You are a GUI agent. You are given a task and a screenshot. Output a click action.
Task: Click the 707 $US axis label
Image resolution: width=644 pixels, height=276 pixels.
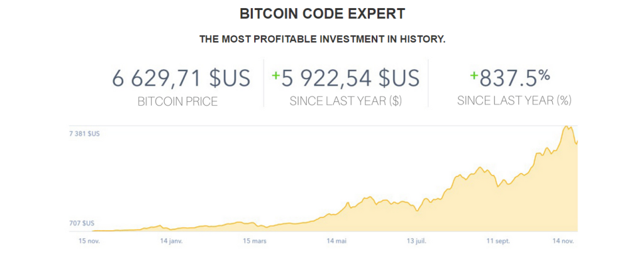coord(82,223)
